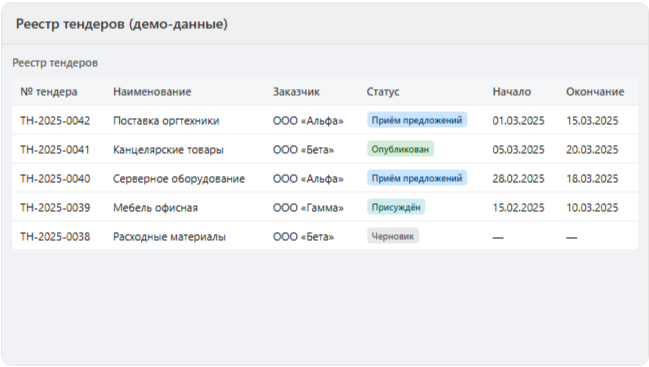The width and height of the screenshot is (649, 367).
Task: Click start date 05.03.2025
Action: (518, 150)
